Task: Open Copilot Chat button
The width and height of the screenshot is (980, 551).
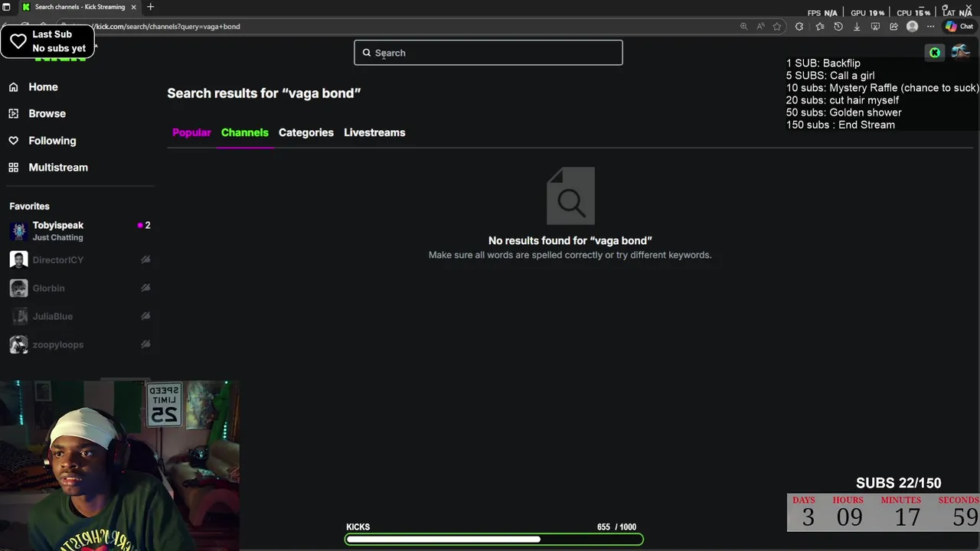Action: coord(959,27)
